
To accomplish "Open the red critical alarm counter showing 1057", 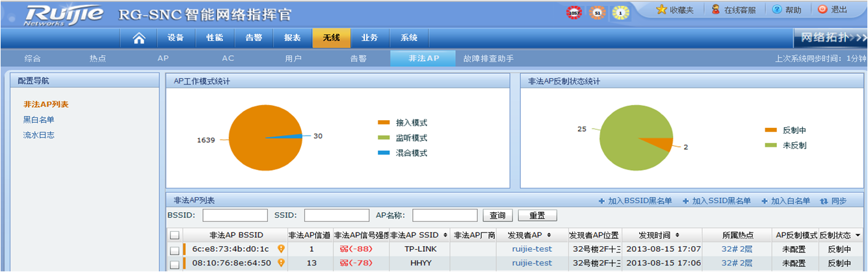I will point(573,12).
